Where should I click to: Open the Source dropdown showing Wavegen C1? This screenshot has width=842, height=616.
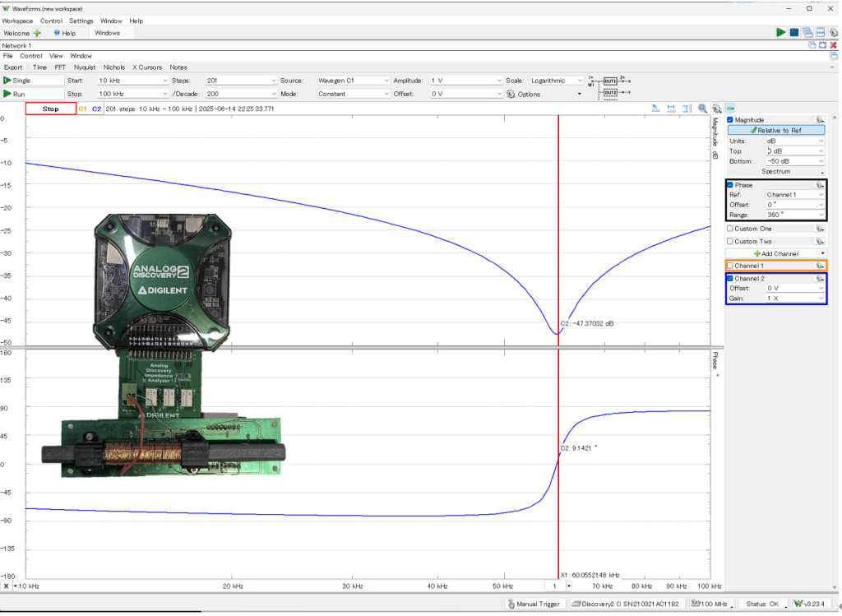[354, 81]
